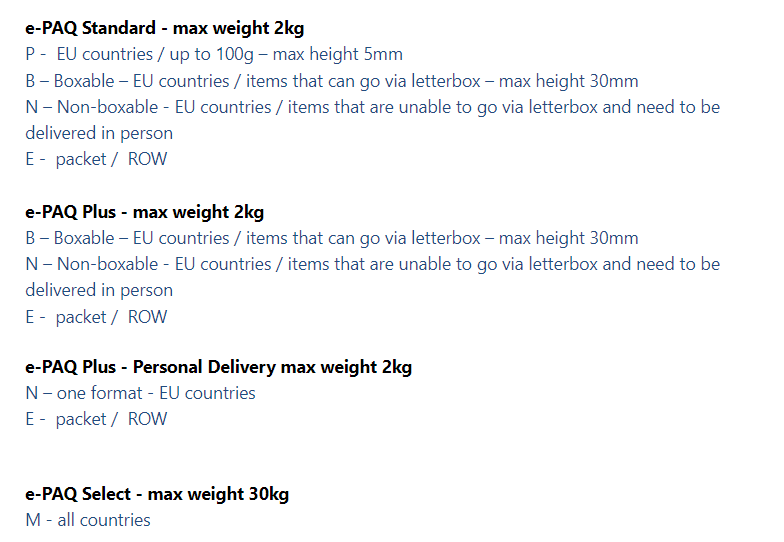Click the Boxable line under e-PAQ Plus
784x542 pixels.
click(x=332, y=238)
